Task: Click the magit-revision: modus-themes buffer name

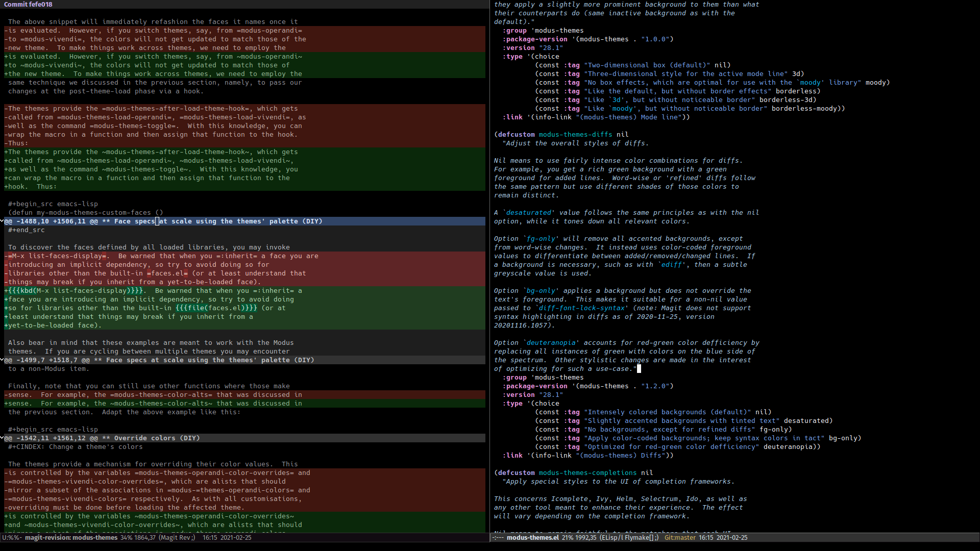Action: tap(71, 538)
